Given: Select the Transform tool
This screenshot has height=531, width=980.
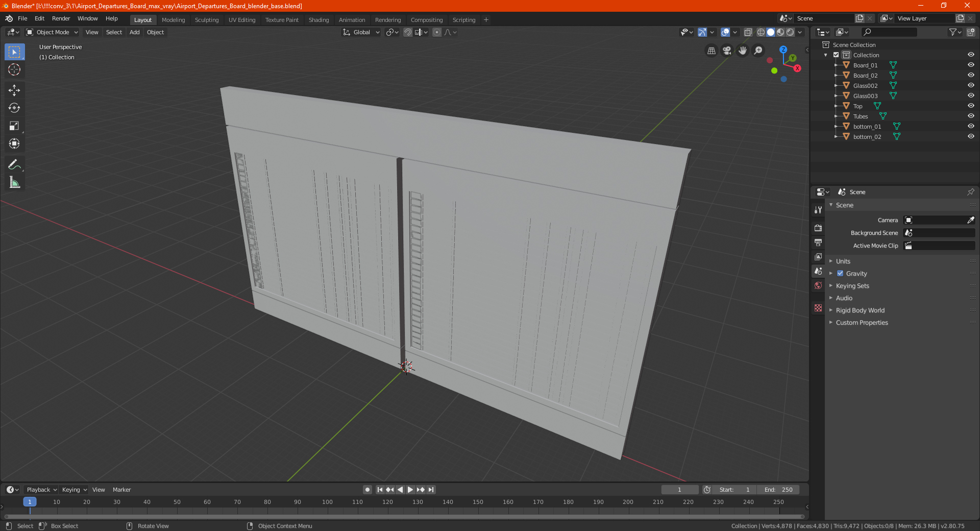Looking at the screenshot, I should pyautogui.click(x=14, y=143).
